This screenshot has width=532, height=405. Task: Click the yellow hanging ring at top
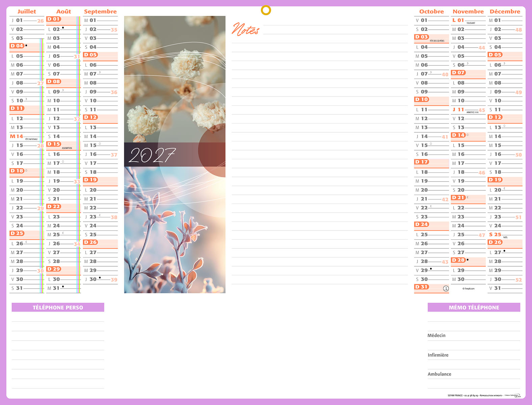(266, 10)
